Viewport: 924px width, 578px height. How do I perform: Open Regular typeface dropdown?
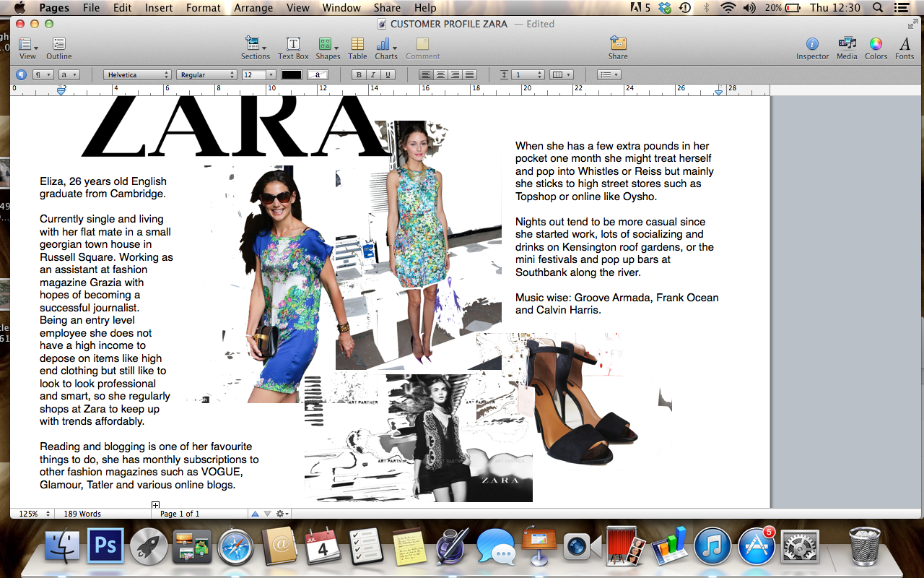(207, 74)
